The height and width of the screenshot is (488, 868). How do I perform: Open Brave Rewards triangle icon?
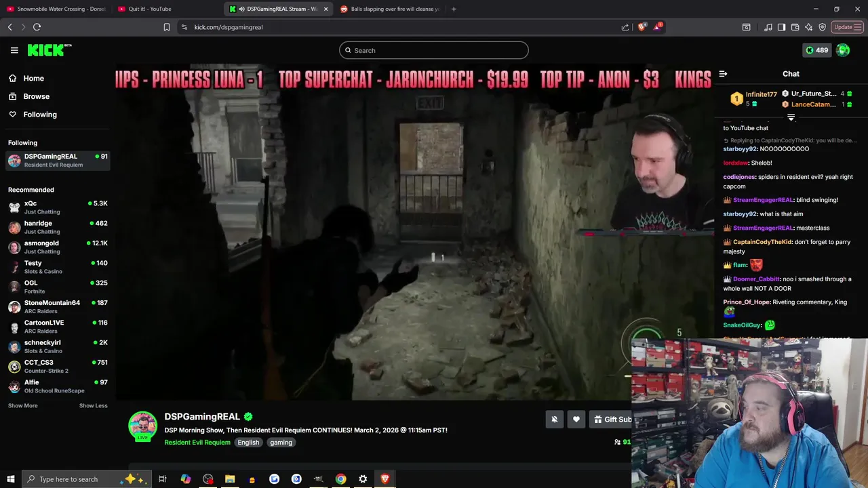pyautogui.click(x=657, y=27)
